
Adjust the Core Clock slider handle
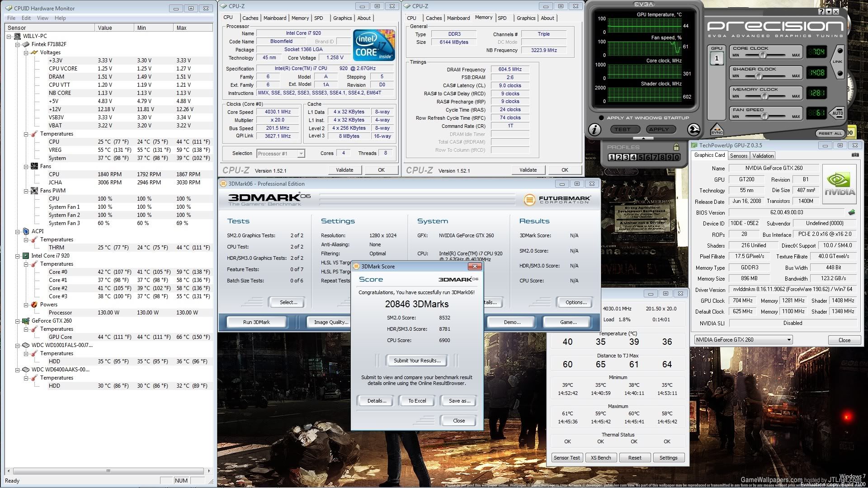[763, 55]
